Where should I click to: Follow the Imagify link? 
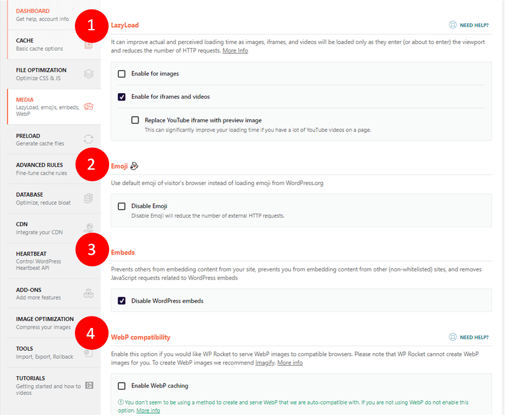264,363
